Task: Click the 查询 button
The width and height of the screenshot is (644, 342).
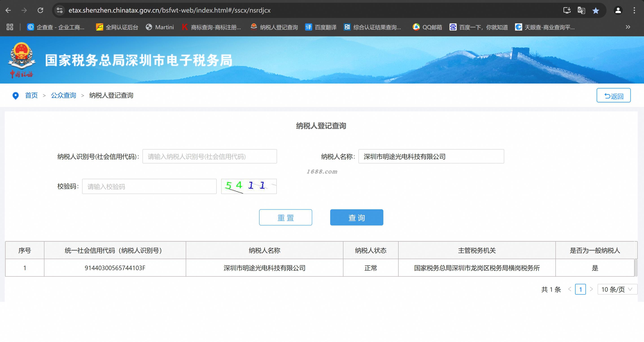Action: (x=356, y=217)
